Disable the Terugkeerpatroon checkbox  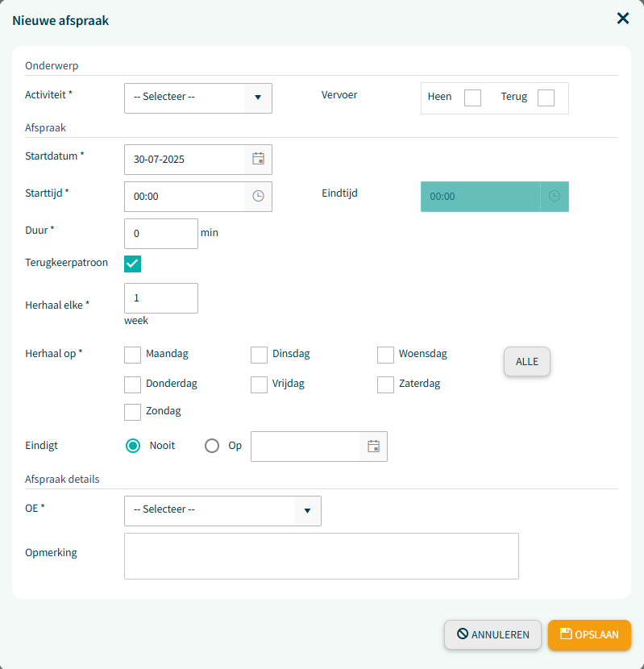pyautogui.click(x=132, y=264)
